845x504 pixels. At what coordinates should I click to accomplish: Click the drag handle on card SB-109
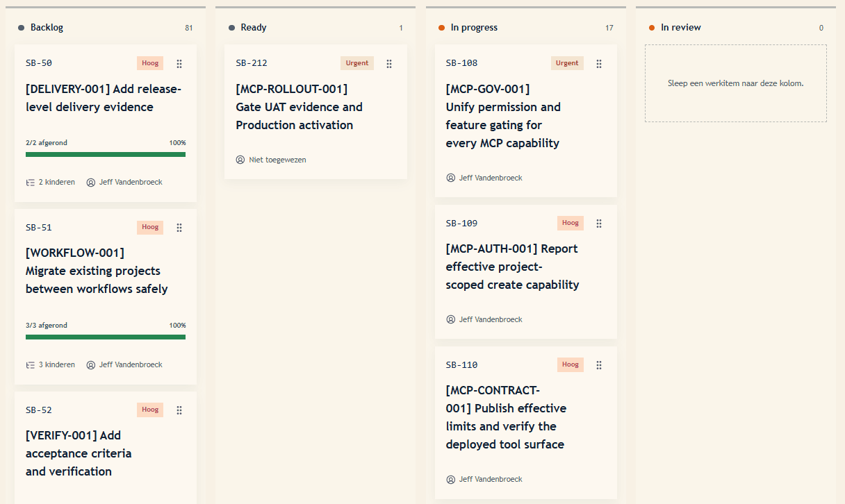click(599, 224)
